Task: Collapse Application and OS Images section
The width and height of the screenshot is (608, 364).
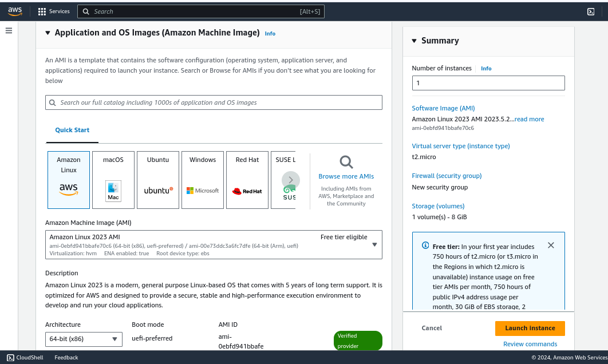Action: coord(48,33)
